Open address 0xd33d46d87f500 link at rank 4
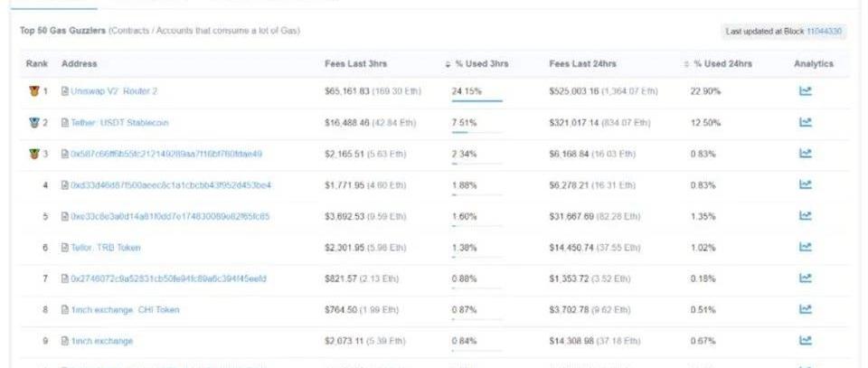Viewport: 868px width, 368px height. pyautogui.click(x=171, y=184)
